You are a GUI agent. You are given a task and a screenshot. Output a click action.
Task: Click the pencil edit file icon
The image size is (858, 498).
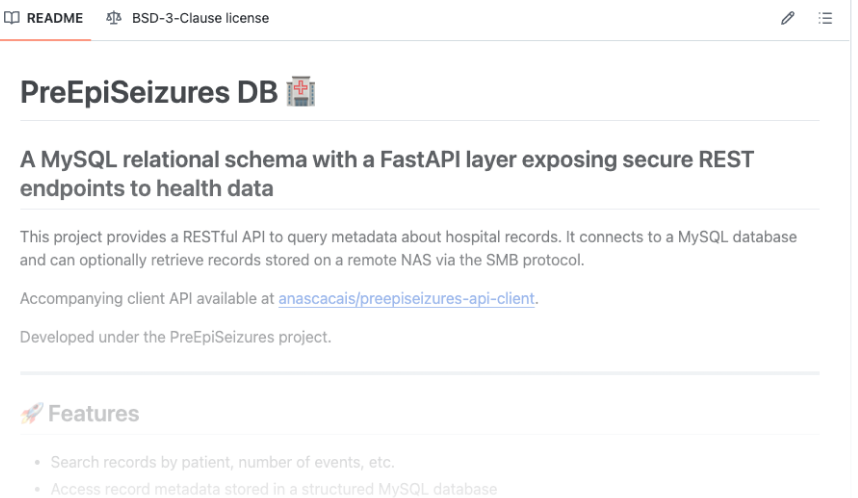coord(787,18)
